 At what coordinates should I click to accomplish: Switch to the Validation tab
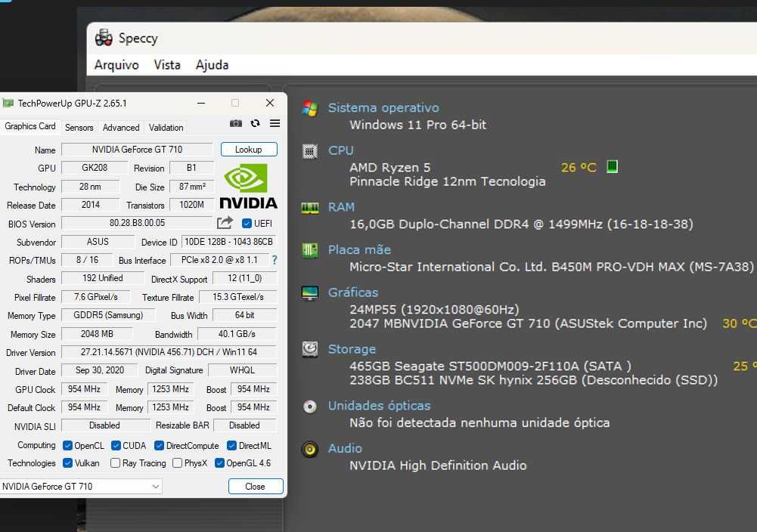click(x=166, y=128)
